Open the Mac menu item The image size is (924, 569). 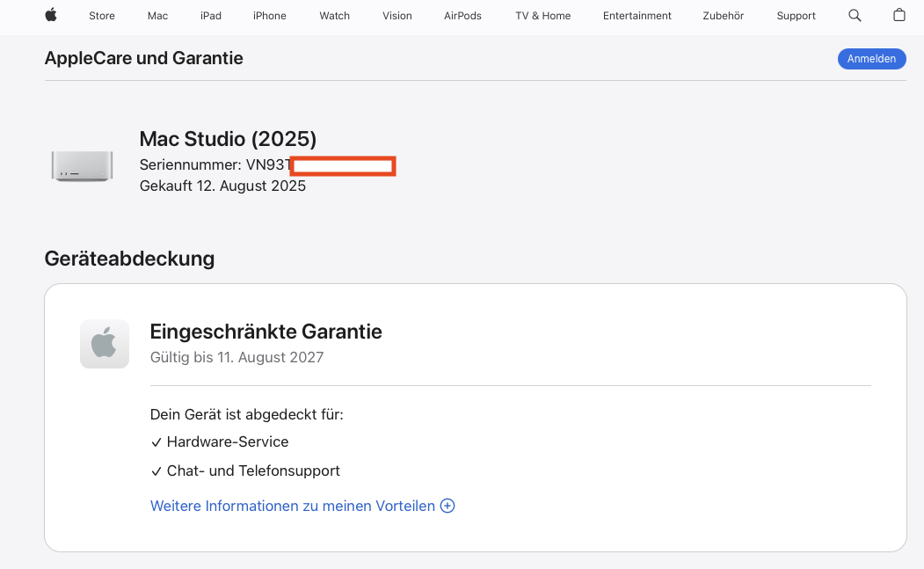[x=157, y=16]
